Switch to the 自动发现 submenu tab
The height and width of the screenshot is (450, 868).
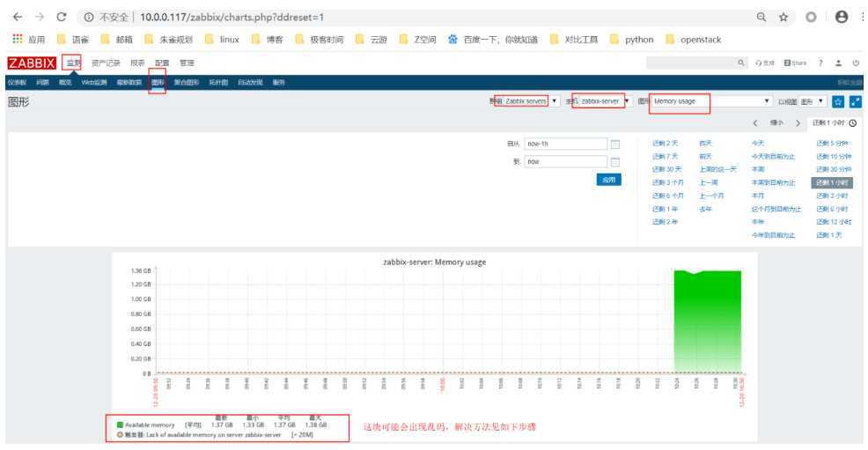click(250, 83)
